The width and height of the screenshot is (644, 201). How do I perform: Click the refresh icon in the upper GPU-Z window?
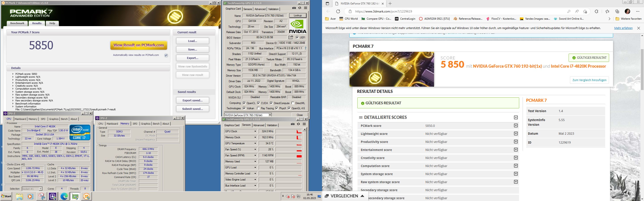(x=300, y=8)
